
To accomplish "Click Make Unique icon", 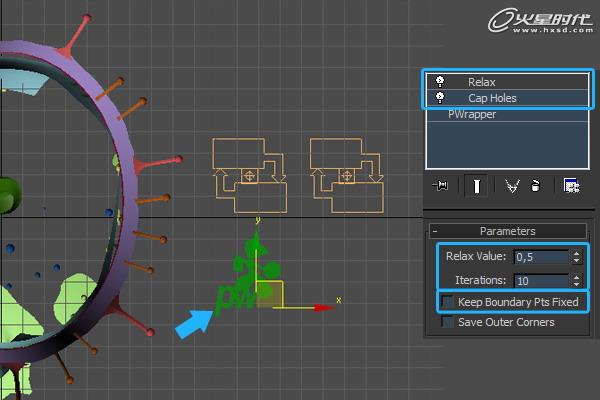I will coord(512,185).
